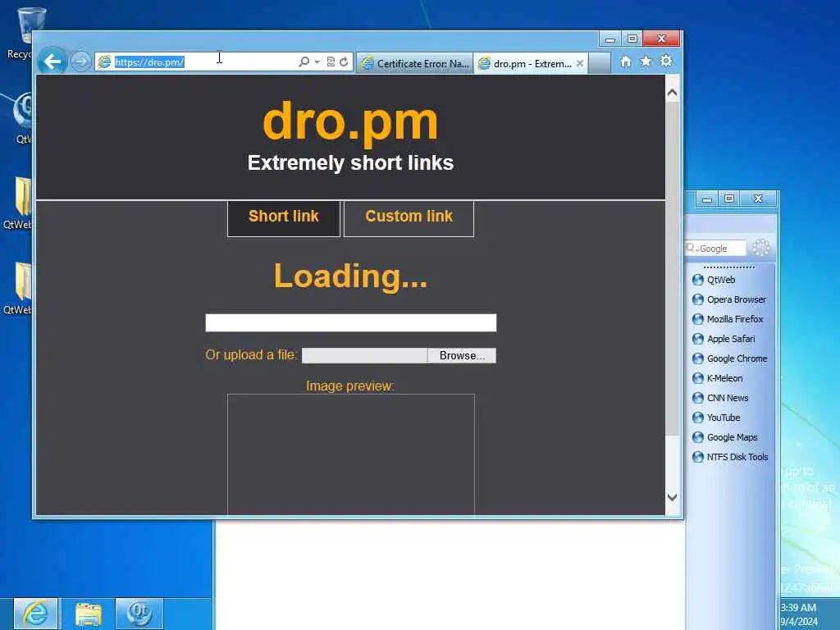This screenshot has height=630, width=840.
Task: Open the Opera Browser bookmark
Action: [x=736, y=299]
